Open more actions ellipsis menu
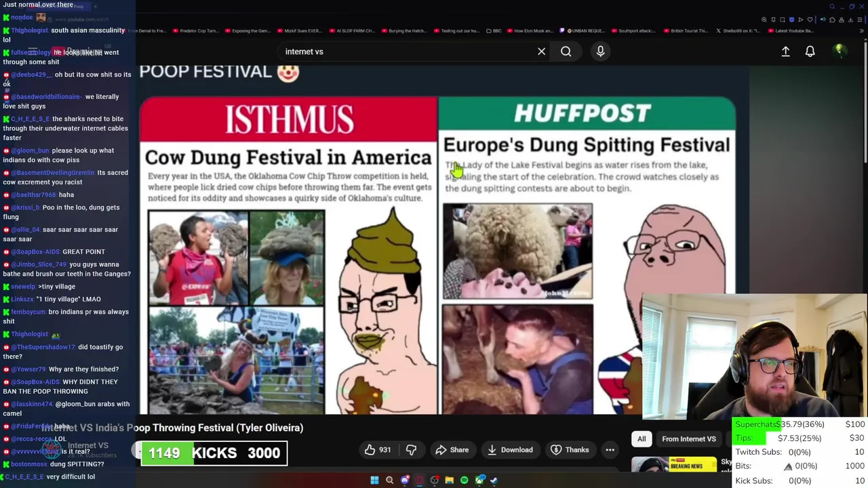The width and height of the screenshot is (868, 488). pyautogui.click(x=610, y=450)
